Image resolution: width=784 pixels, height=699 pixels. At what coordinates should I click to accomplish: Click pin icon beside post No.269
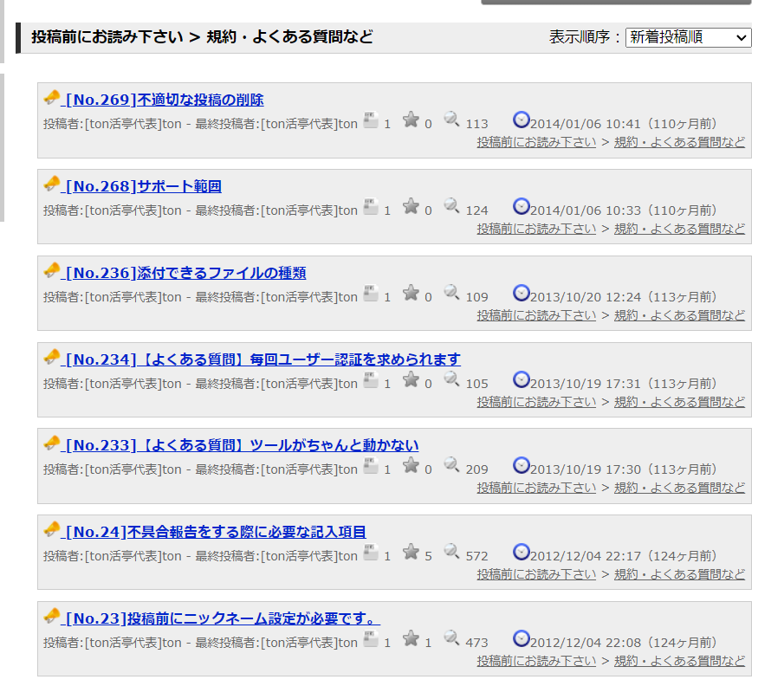point(52,97)
